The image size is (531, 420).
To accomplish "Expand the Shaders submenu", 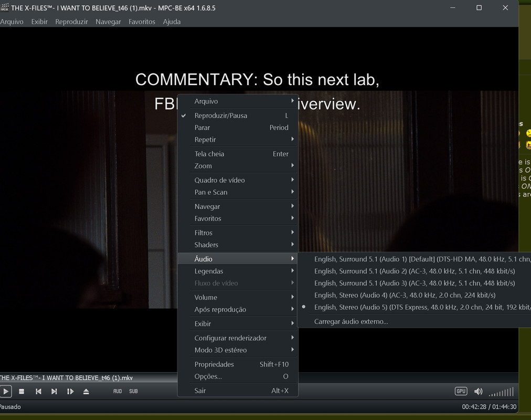I will click(238, 245).
